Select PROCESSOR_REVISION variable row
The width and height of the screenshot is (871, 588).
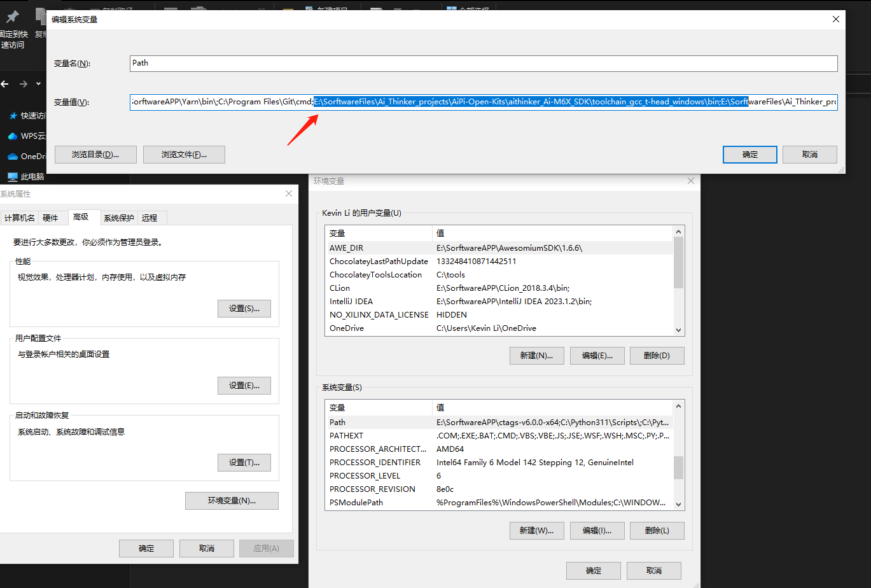499,489
